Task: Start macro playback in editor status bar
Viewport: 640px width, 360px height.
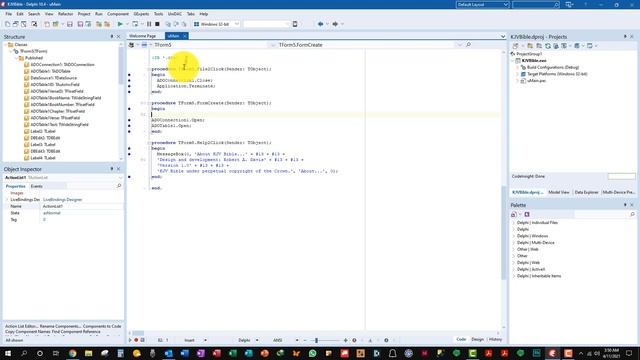Action: click(x=130, y=340)
